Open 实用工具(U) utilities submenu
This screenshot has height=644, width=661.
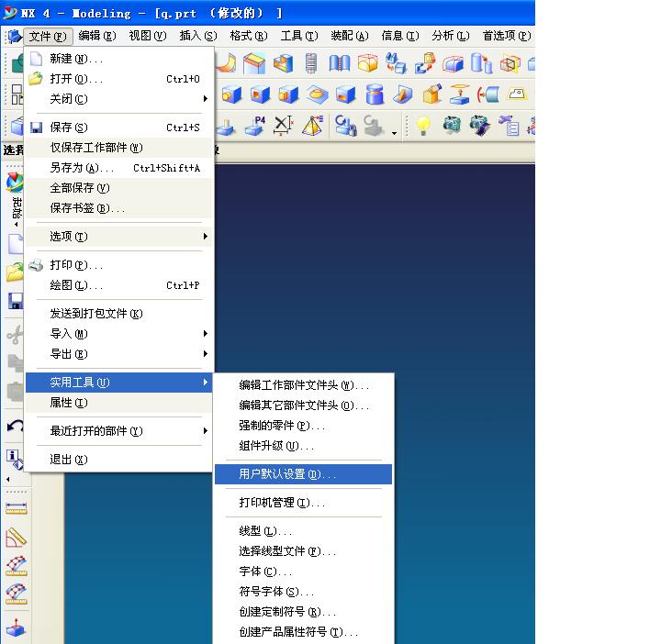118,383
